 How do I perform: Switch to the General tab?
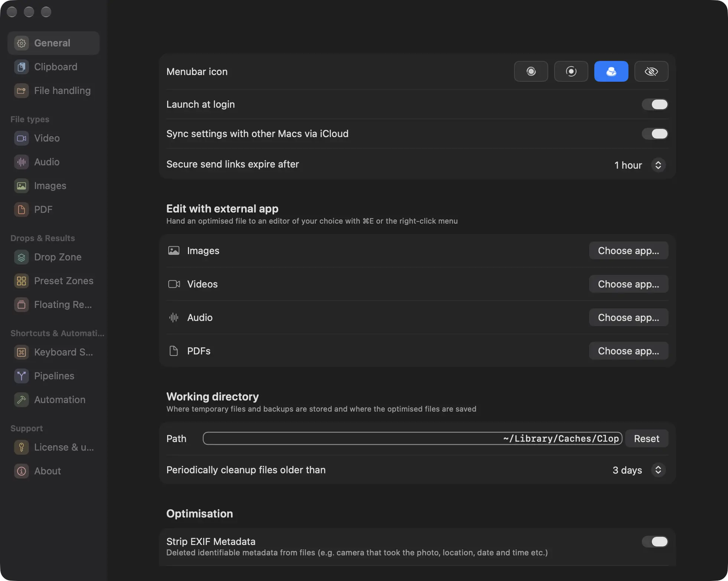point(53,43)
